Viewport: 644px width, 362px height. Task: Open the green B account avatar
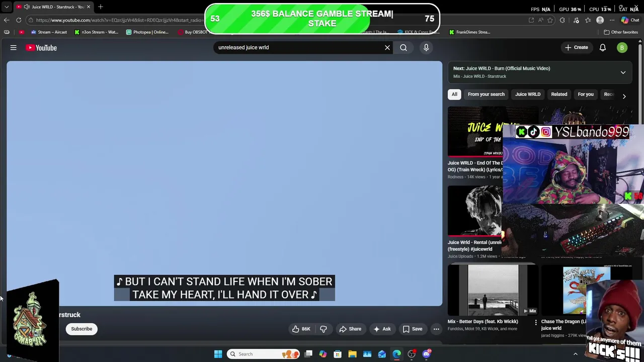622,48
